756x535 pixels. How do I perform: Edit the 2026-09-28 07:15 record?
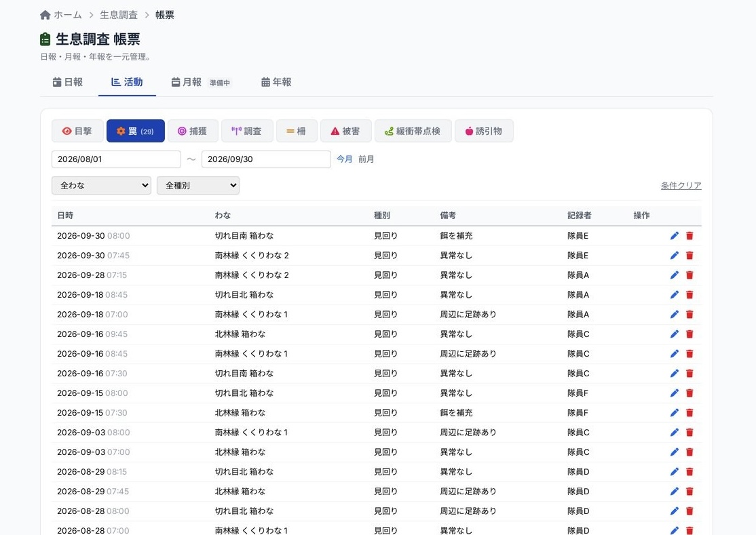pos(674,275)
